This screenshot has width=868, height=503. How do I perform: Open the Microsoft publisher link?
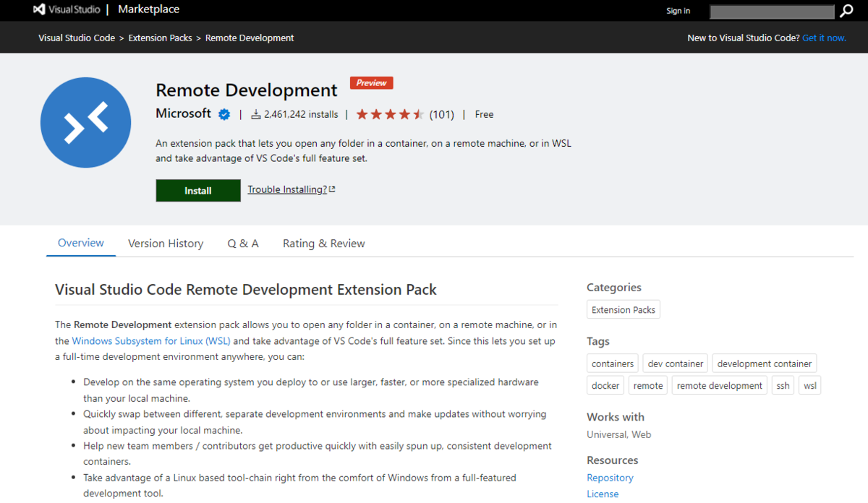coord(184,113)
